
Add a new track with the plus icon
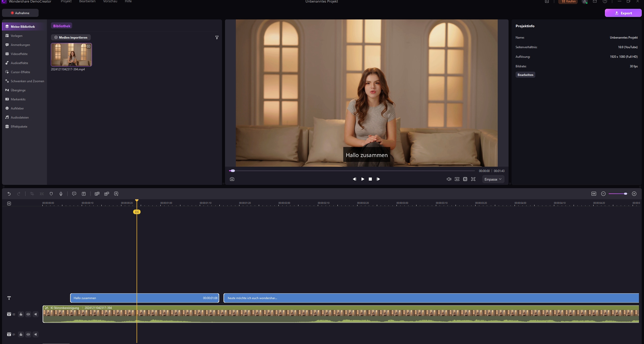[x=9, y=204]
